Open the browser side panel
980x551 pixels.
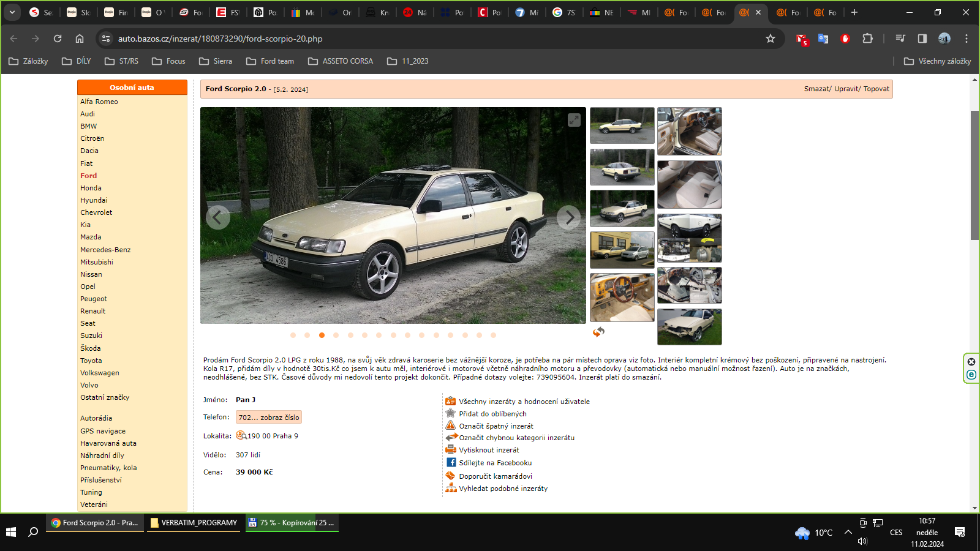coord(922,39)
